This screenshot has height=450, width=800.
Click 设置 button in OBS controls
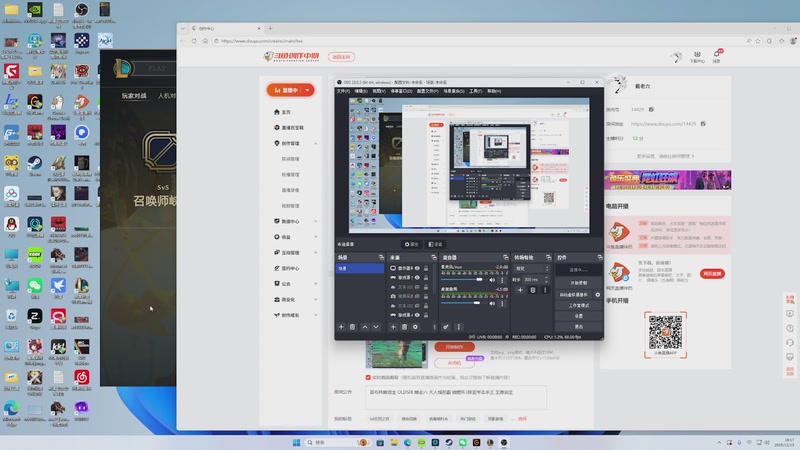click(579, 316)
